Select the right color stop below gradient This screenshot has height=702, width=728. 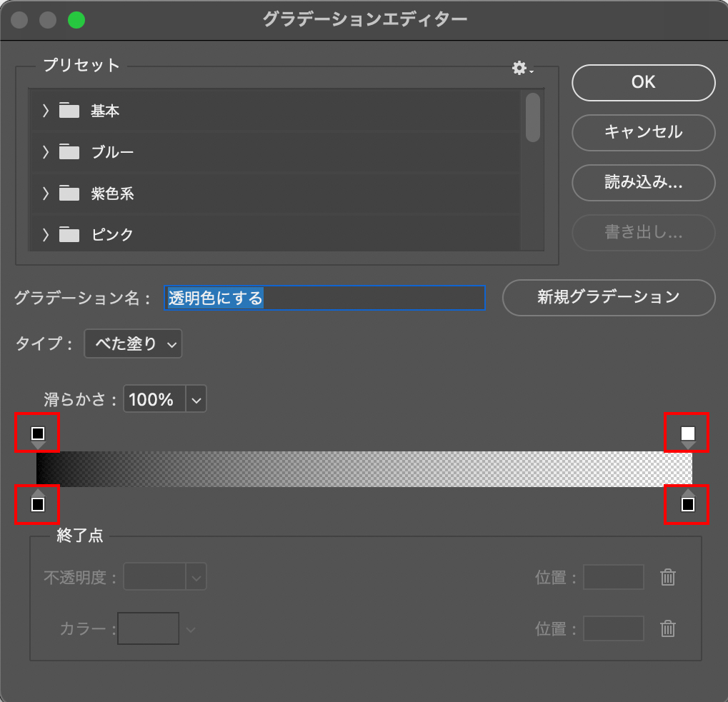pos(687,505)
